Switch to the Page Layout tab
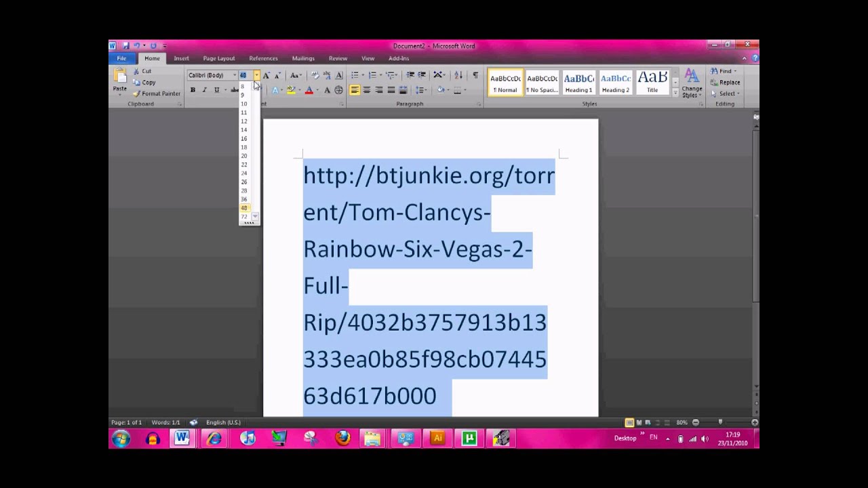 (219, 58)
